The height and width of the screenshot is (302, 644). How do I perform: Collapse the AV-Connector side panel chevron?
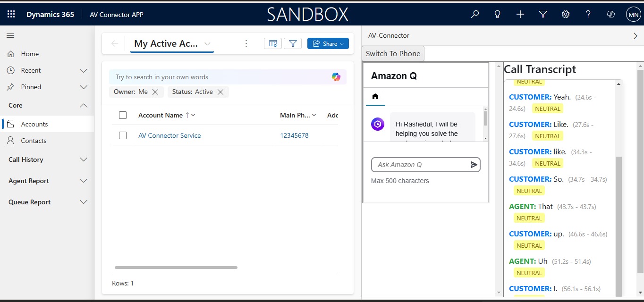click(635, 36)
